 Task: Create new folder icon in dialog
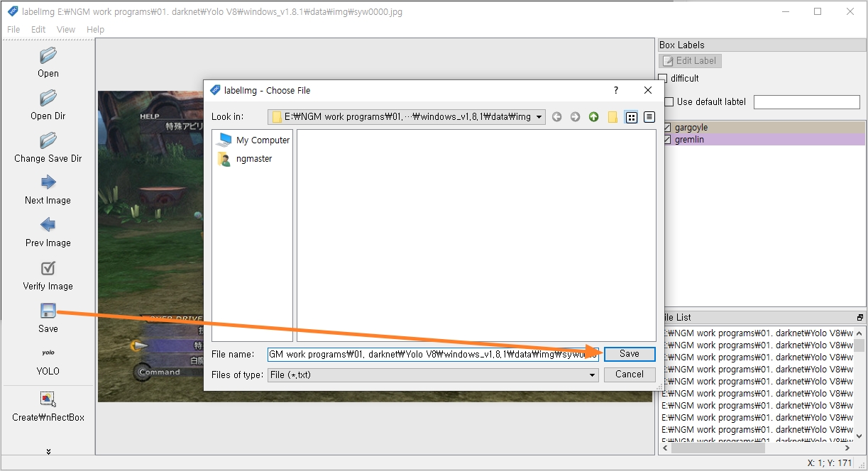coord(612,117)
